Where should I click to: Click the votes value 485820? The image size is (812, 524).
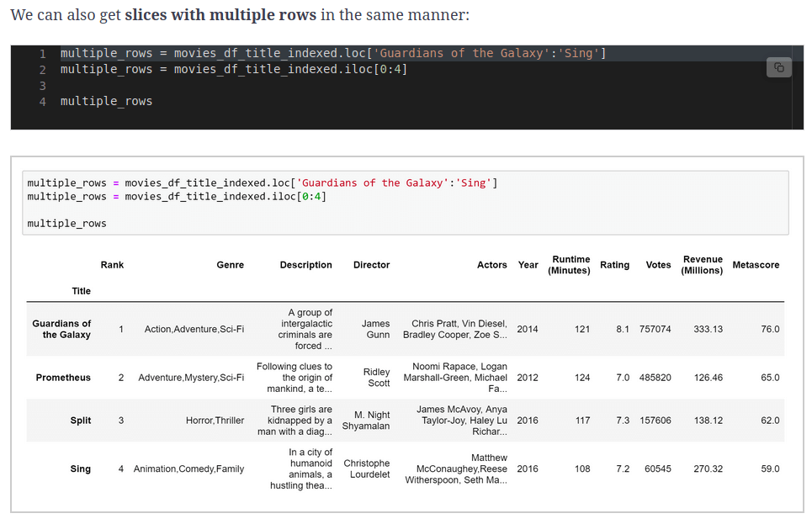(655, 378)
